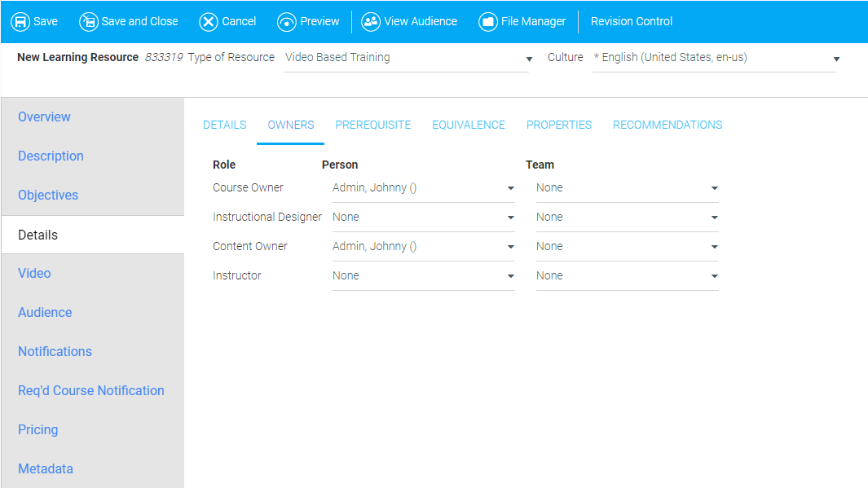The width and height of the screenshot is (868, 488).
Task: Open Instructional Designer person dropdown
Action: point(423,218)
